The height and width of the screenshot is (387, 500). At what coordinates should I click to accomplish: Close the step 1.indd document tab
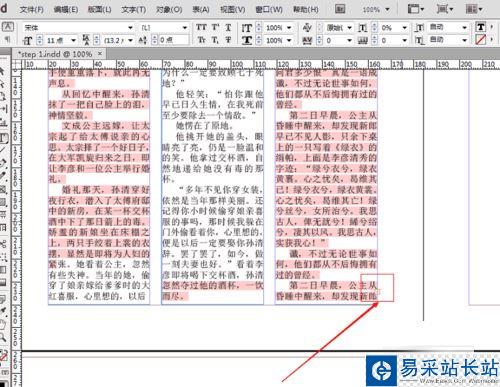pyautogui.click(x=100, y=53)
